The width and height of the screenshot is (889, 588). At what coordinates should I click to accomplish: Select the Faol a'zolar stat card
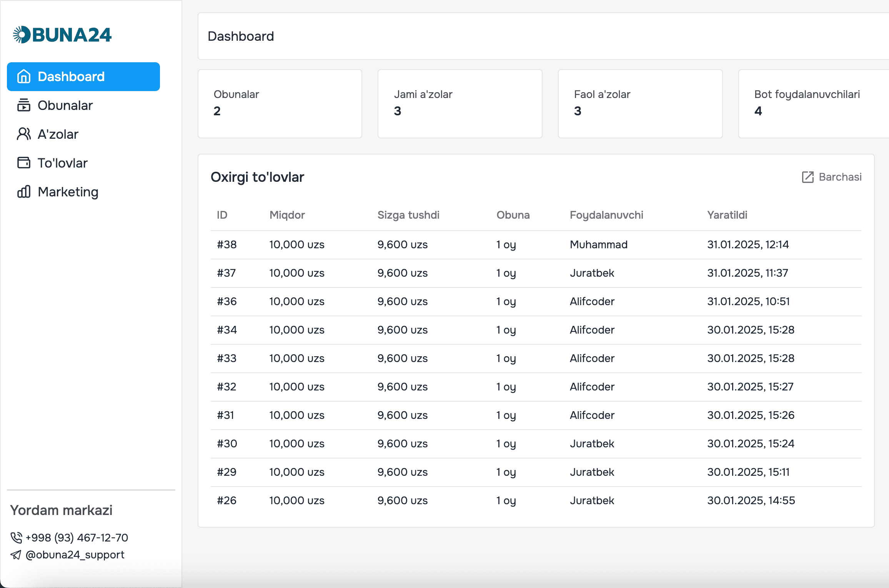640,104
